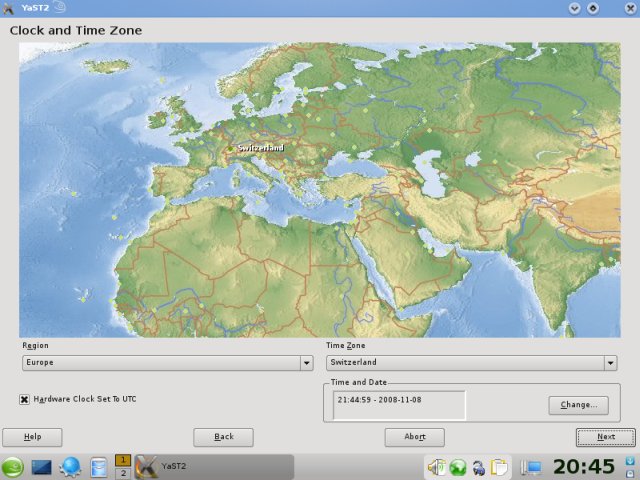This screenshot has height=480, width=640.
Task: Click the upper small blue panel icon right of the clock
Action: click(x=630, y=460)
